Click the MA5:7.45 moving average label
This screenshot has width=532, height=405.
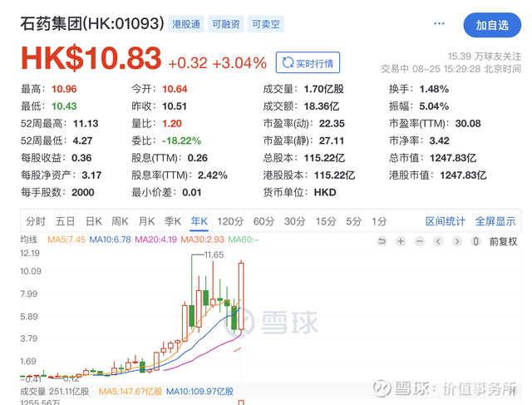tap(66, 240)
